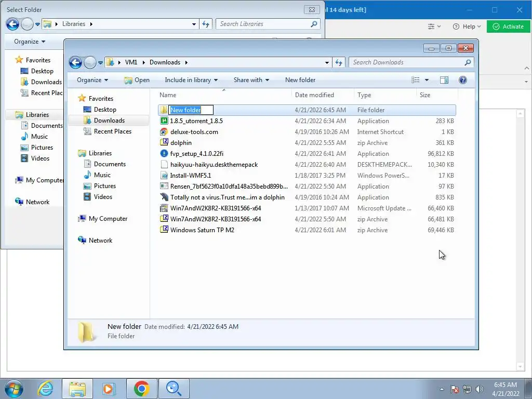Launch Internet Explorer from the taskbar
Image resolution: width=532 pixels, height=399 pixels.
[46, 389]
